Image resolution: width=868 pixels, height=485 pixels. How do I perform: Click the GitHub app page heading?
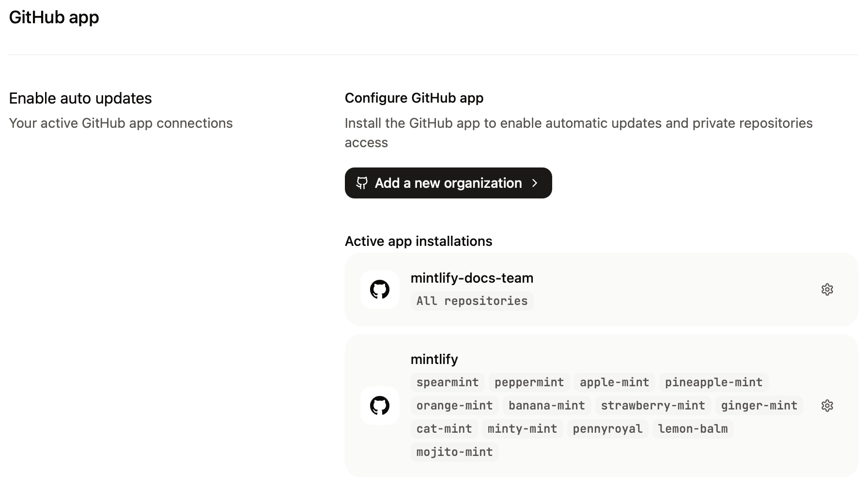[54, 17]
